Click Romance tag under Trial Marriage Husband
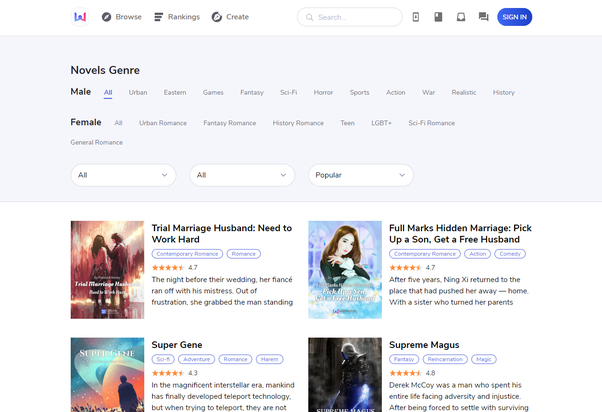 [243, 254]
